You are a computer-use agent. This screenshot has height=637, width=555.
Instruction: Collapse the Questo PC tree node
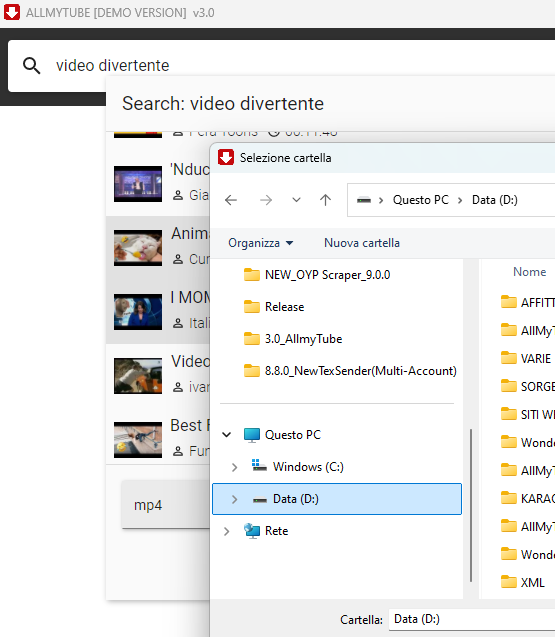pos(227,435)
